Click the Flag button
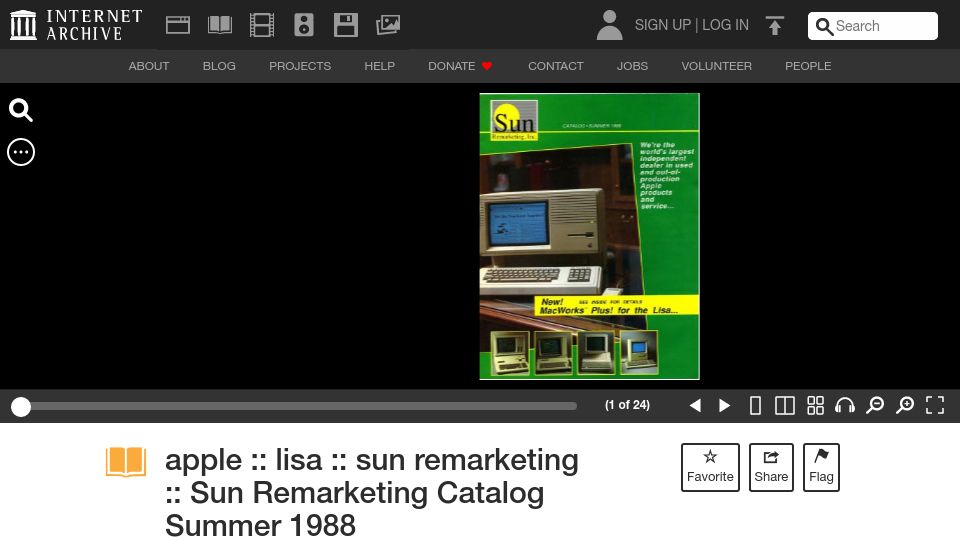 821,467
